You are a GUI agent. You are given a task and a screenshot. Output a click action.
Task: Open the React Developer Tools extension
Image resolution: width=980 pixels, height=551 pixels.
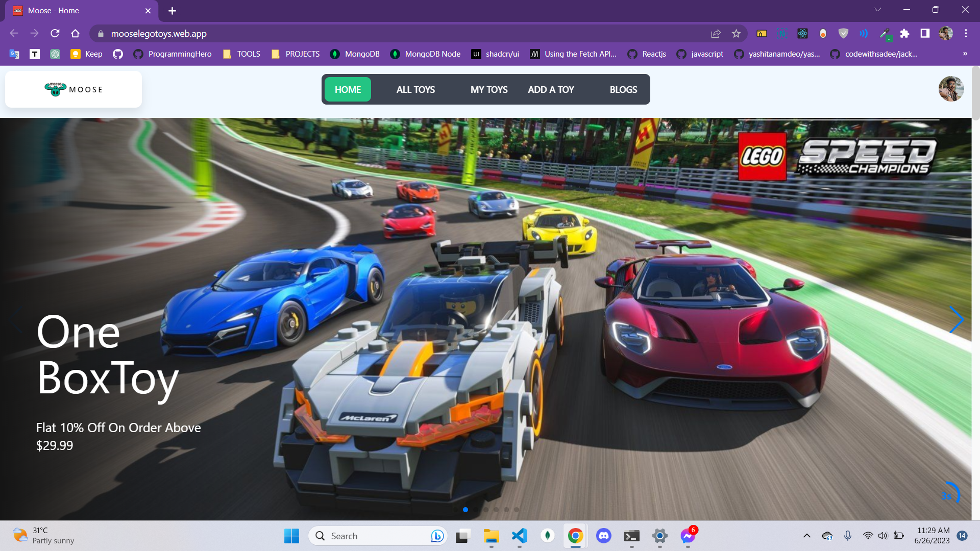[802, 33]
